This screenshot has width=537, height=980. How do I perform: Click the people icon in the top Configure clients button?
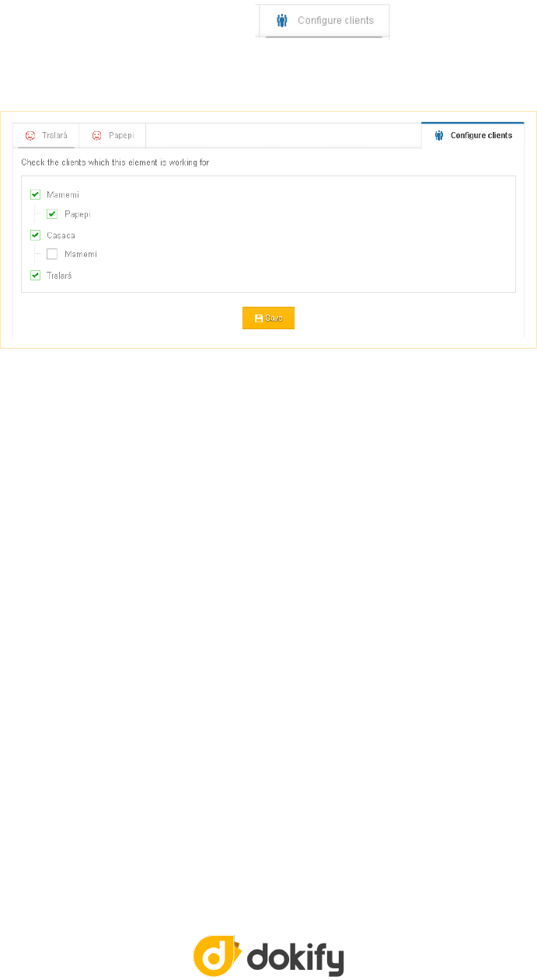click(x=282, y=21)
